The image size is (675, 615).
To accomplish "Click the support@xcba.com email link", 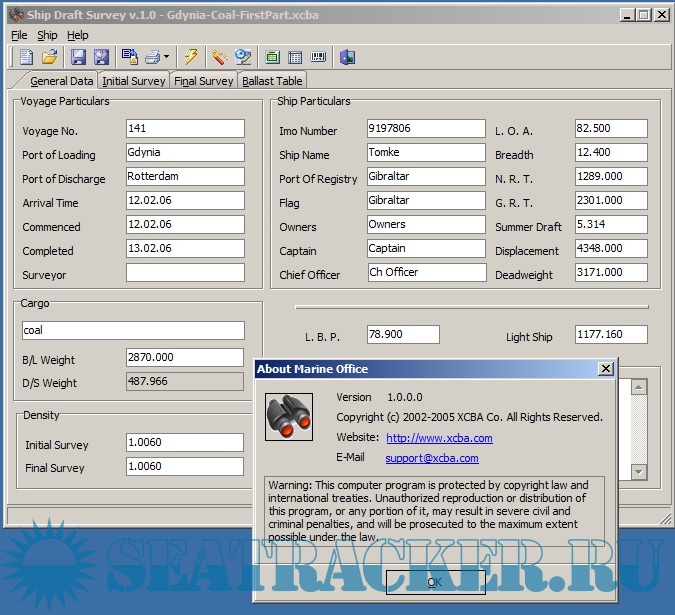I will pos(432,458).
